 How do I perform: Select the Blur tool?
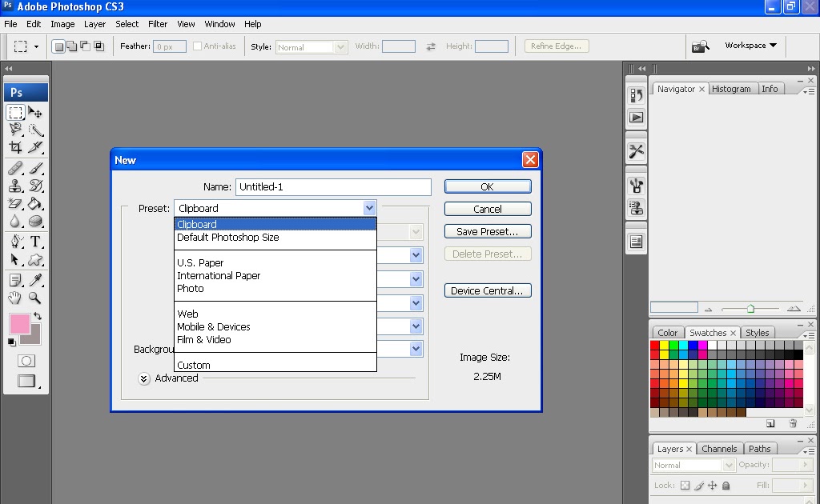(16, 221)
